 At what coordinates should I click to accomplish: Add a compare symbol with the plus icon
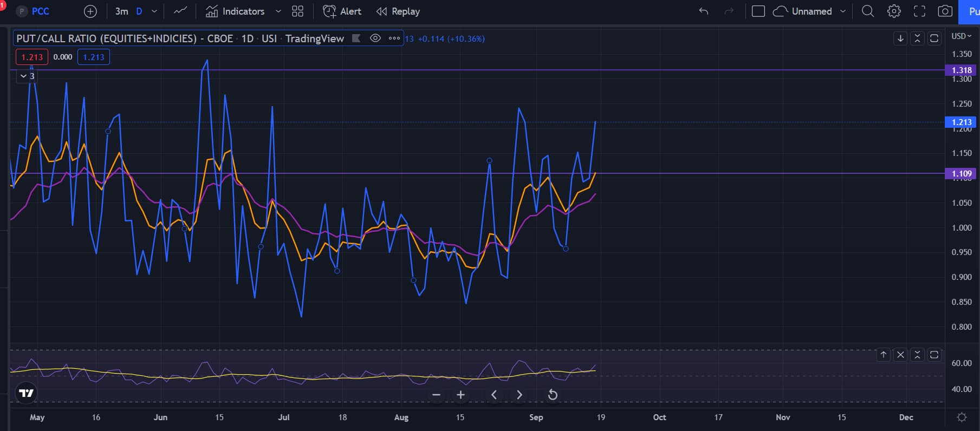coord(90,11)
